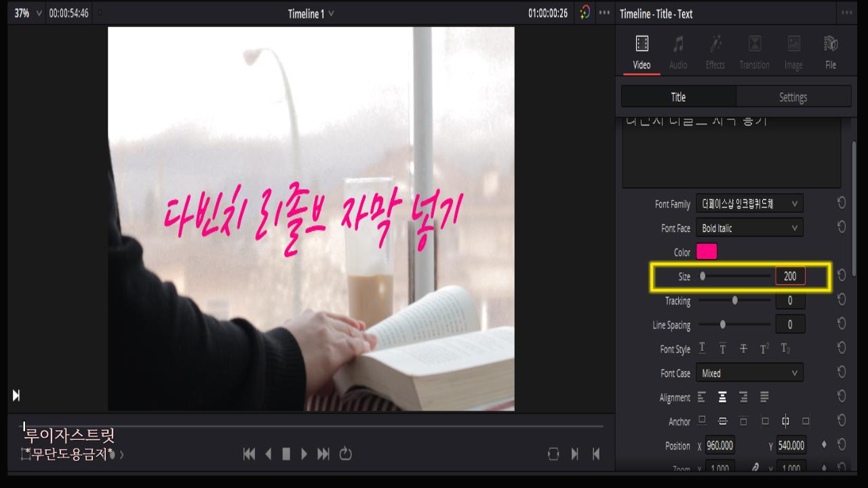Switch to the Transition inspector tab
Screen dimensions: 868x488
(x=754, y=53)
